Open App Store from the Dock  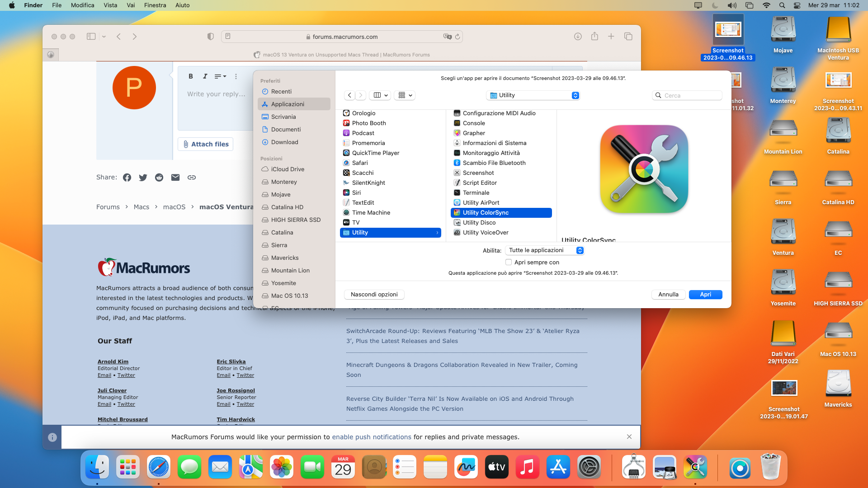point(558,467)
